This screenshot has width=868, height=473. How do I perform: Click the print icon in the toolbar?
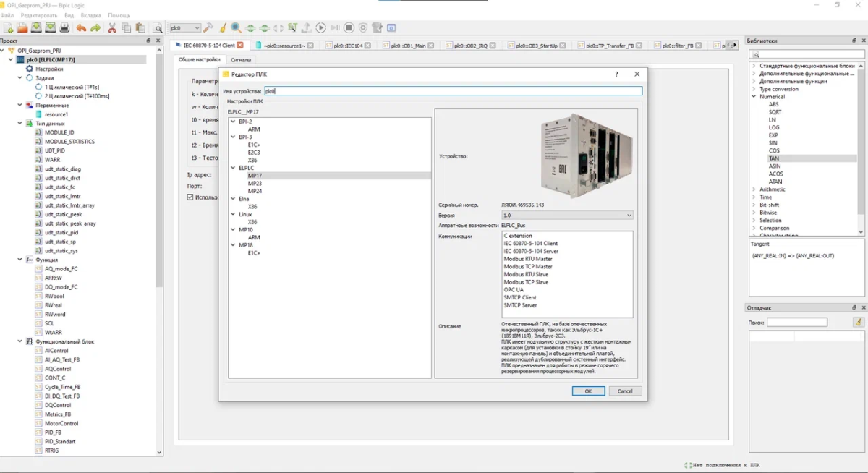[64, 28]
